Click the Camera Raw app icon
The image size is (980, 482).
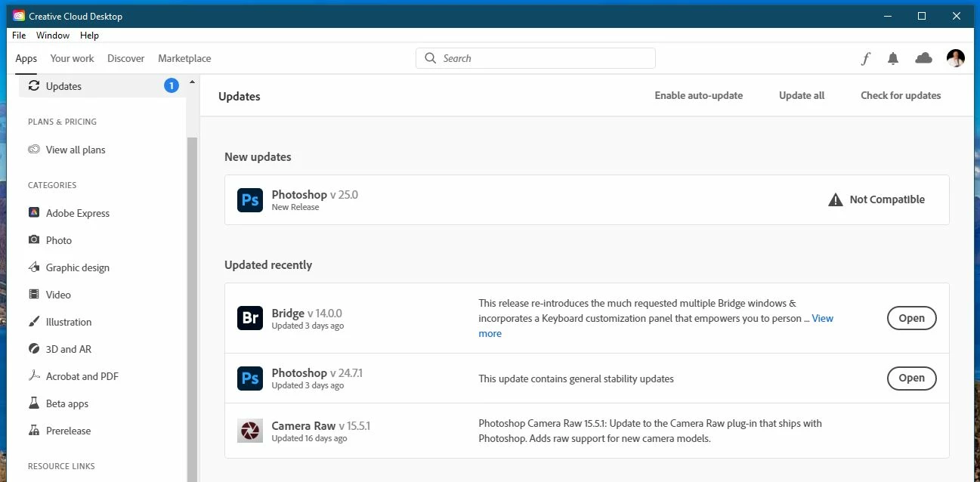[x=250, y=431]
